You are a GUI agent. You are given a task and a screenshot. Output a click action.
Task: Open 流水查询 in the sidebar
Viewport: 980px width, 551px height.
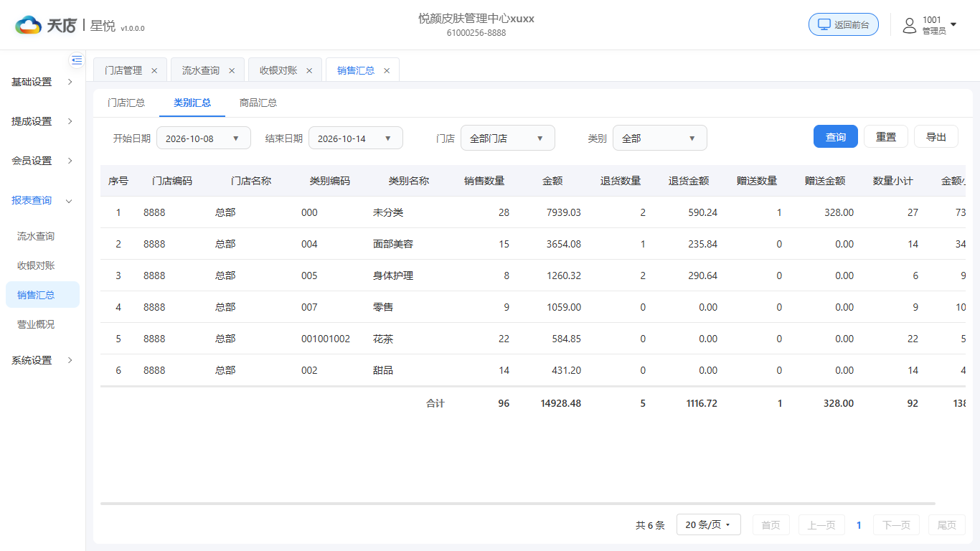click(42, 236)
